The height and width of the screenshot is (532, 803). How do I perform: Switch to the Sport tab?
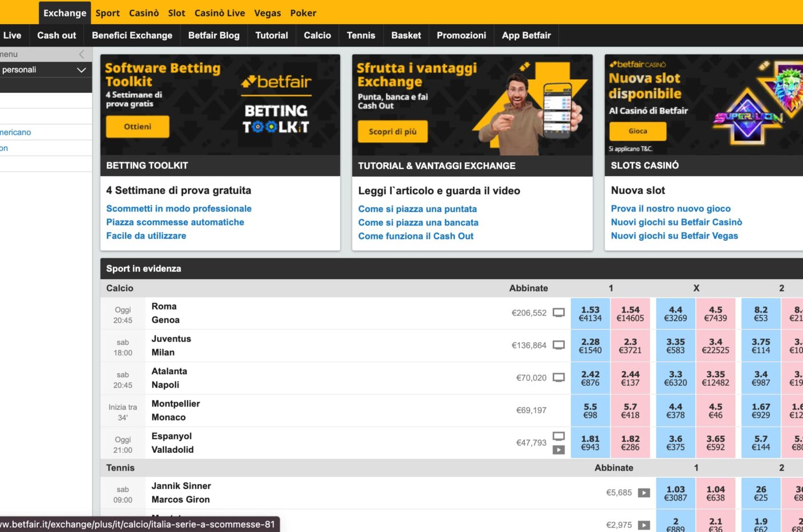coord(107,13)
